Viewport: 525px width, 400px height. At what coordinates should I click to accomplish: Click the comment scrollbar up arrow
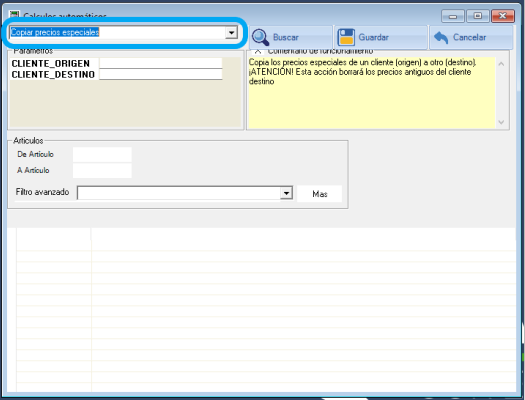pyautogui.click(x=501, y=64)
